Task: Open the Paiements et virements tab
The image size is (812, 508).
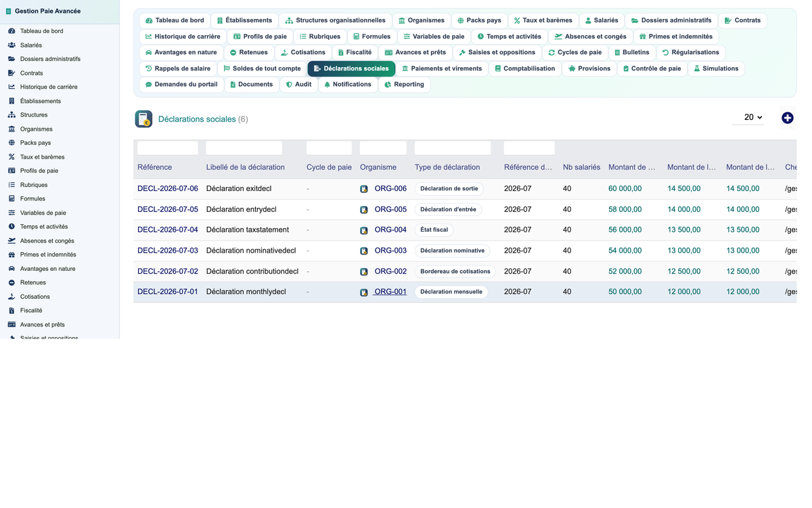Action: point(442,68)
